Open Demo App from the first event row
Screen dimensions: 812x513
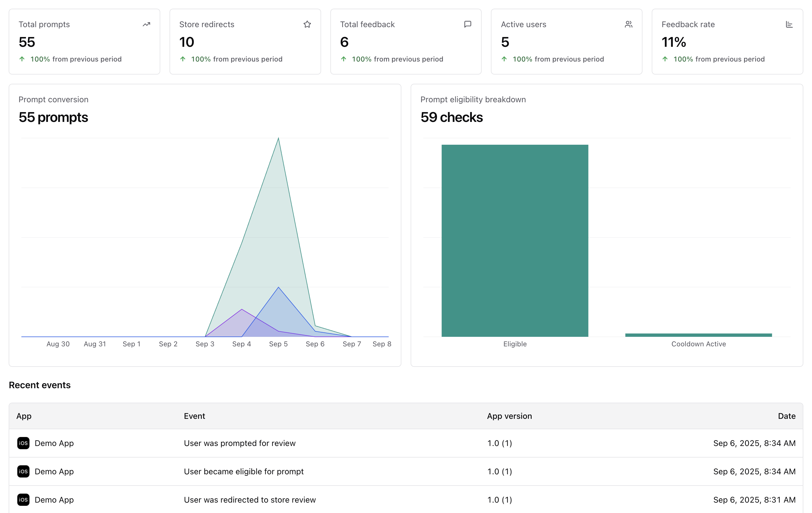(54, 443)
